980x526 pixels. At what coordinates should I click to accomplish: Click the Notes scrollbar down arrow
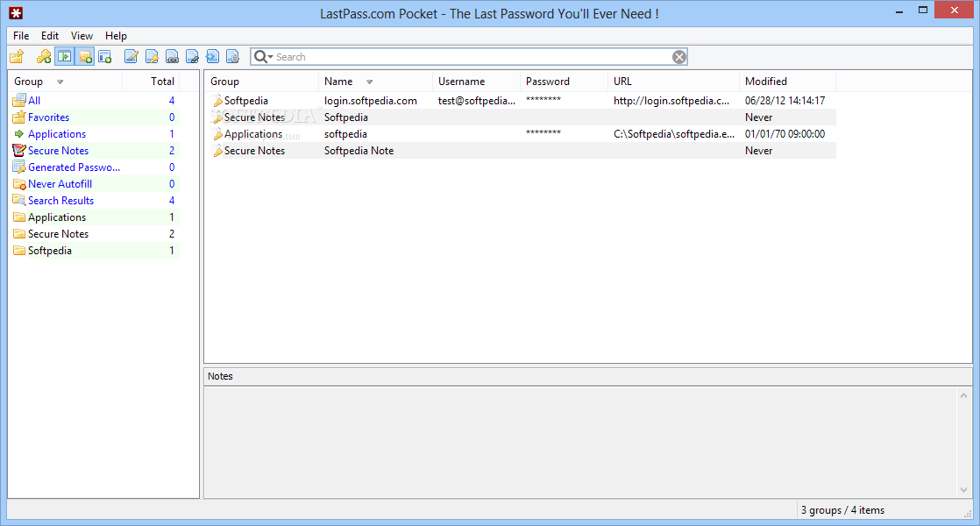click(x=963, y=490)
